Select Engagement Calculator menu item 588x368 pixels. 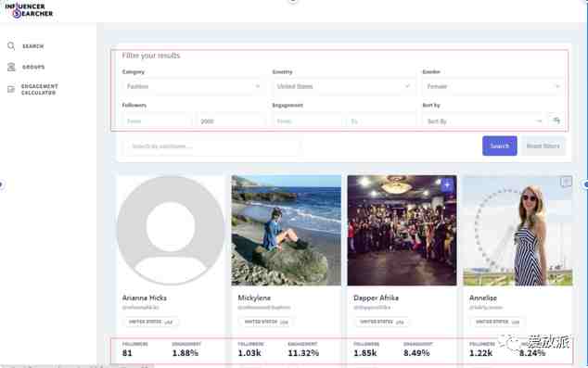(39, 89)
